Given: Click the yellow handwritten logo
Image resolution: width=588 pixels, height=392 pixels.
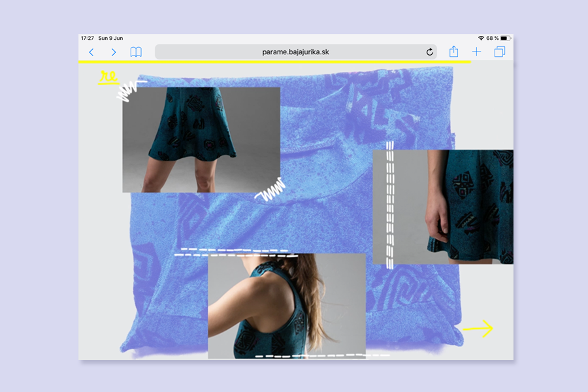Looking at the screenshot, I should (x=107, y=78).
